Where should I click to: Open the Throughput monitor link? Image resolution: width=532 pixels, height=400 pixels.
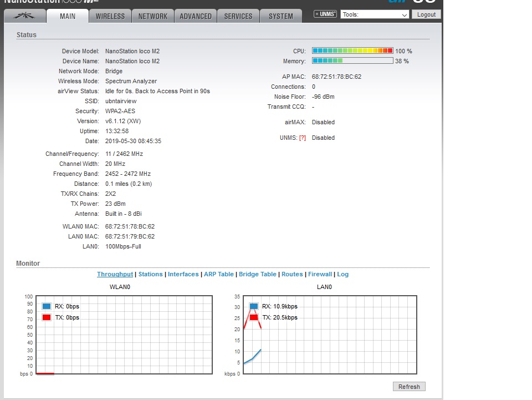pos(115,274)
